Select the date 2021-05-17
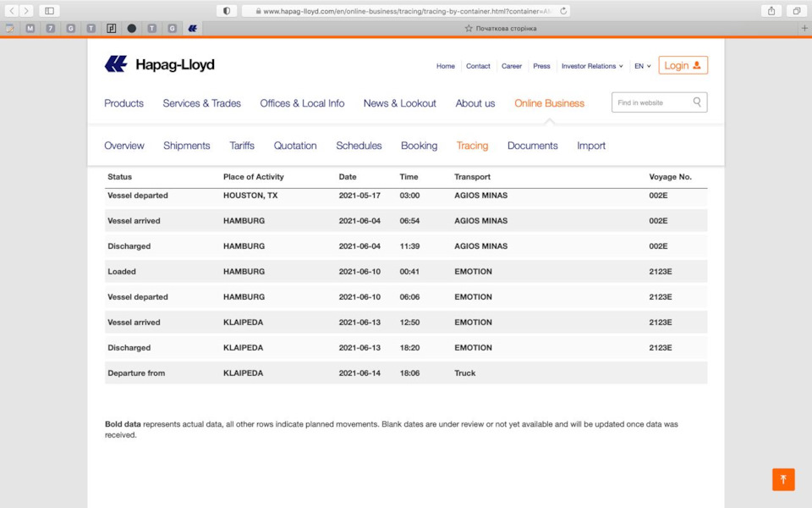812x508 pixels. (x=359, y=196)
